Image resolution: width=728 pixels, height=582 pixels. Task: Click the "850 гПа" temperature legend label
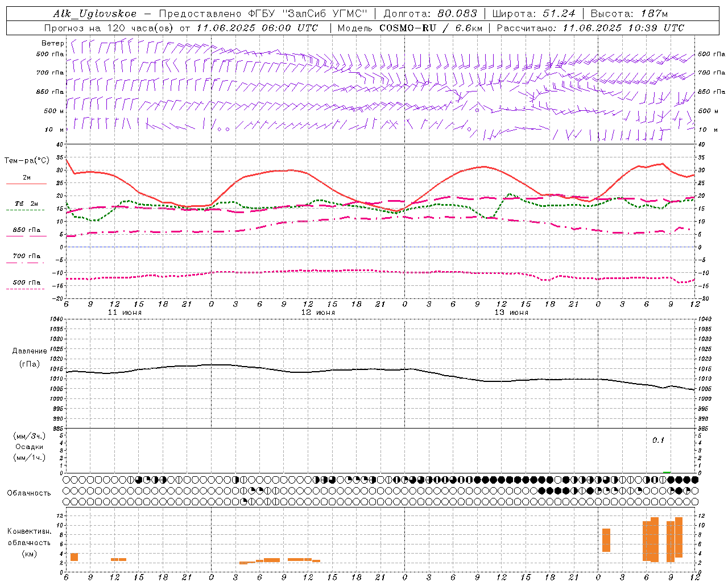click(27, 230)
